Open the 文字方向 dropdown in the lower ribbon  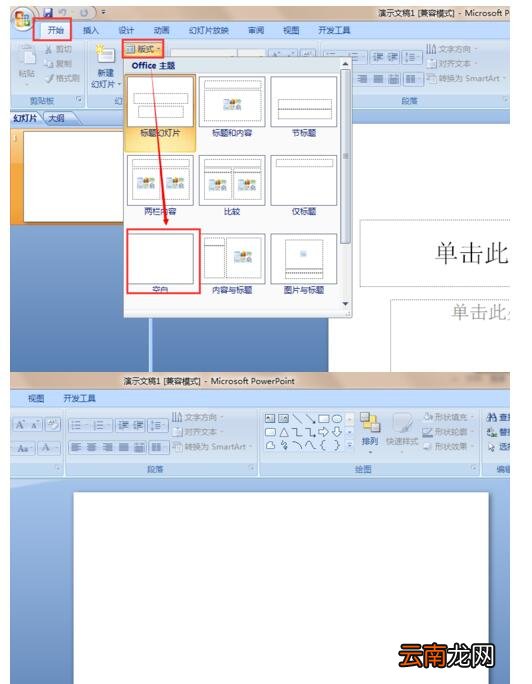[x=198, y=417]
